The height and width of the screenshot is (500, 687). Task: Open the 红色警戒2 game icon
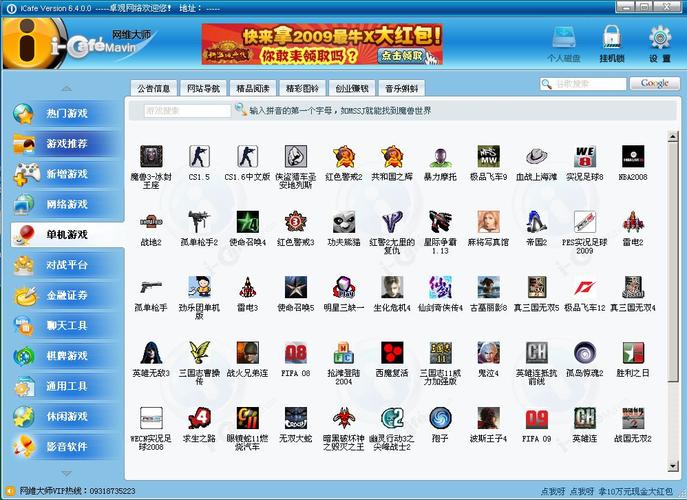click(344, 156)
